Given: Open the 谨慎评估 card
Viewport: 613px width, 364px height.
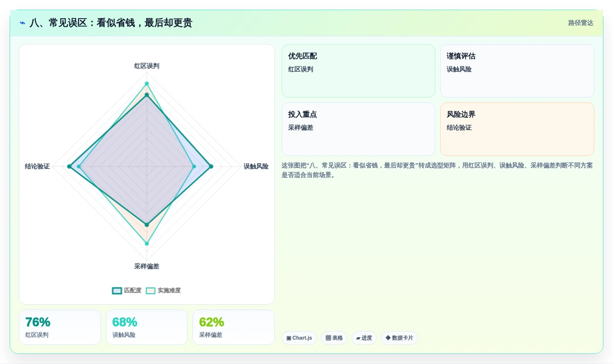Looking at the screenshot, I should click(x=517, y=71).
